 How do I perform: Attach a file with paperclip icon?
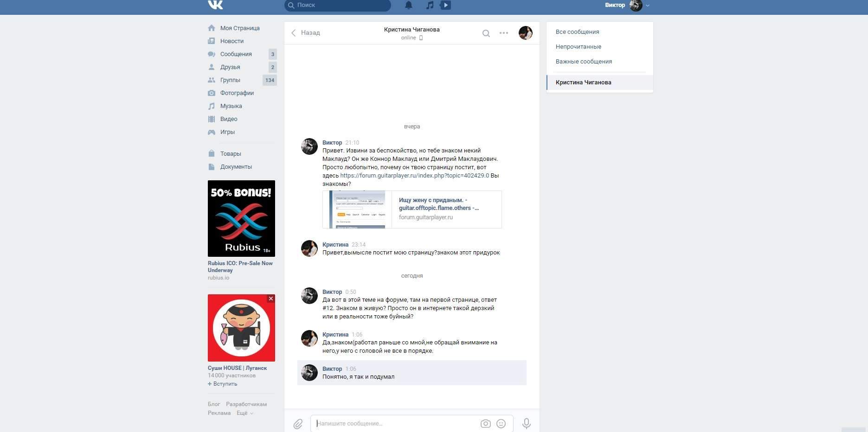point(298,424)
